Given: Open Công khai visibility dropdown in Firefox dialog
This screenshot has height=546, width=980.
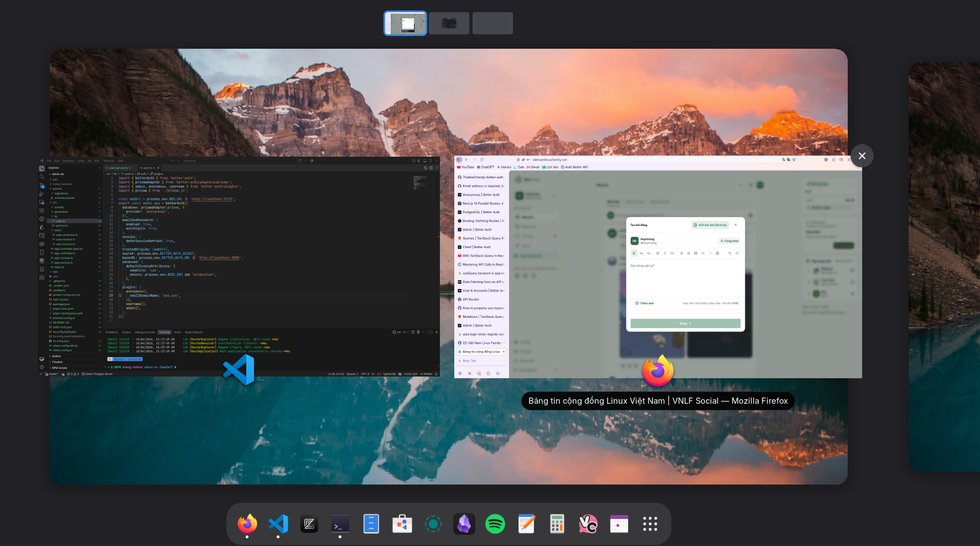Looking at the screenshot, I should [729, 241].
